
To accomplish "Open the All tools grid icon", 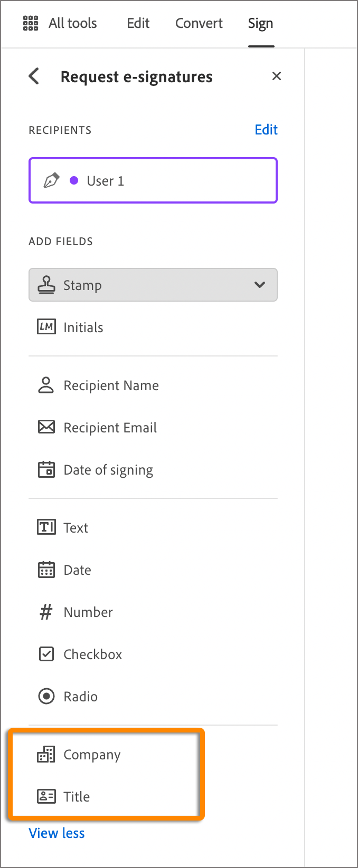I will (x=31, y=23).
